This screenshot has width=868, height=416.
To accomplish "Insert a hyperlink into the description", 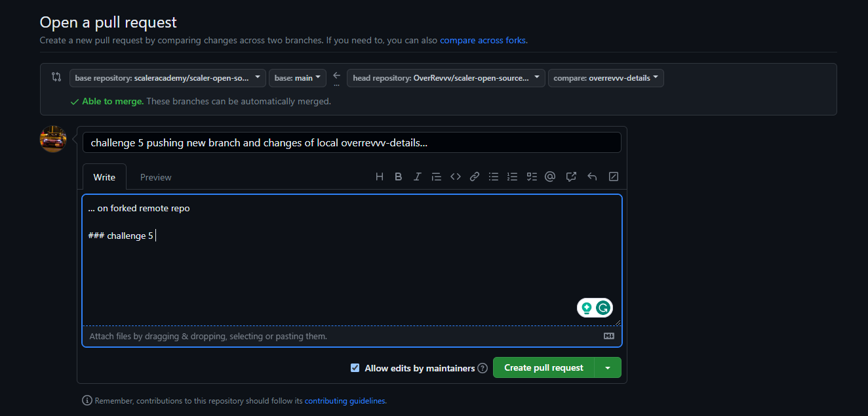I will click(x=474, y=176).
